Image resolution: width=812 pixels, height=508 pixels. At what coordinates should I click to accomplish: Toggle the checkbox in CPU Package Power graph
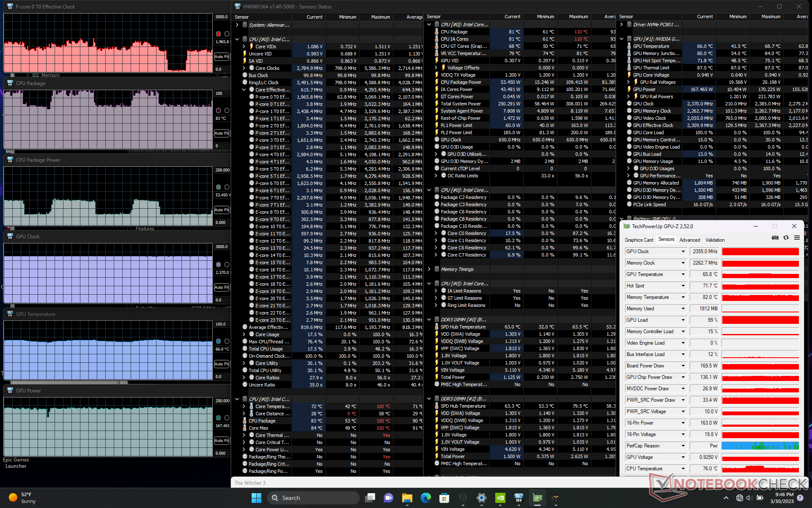pyautogui.click(x=227, y=187)
